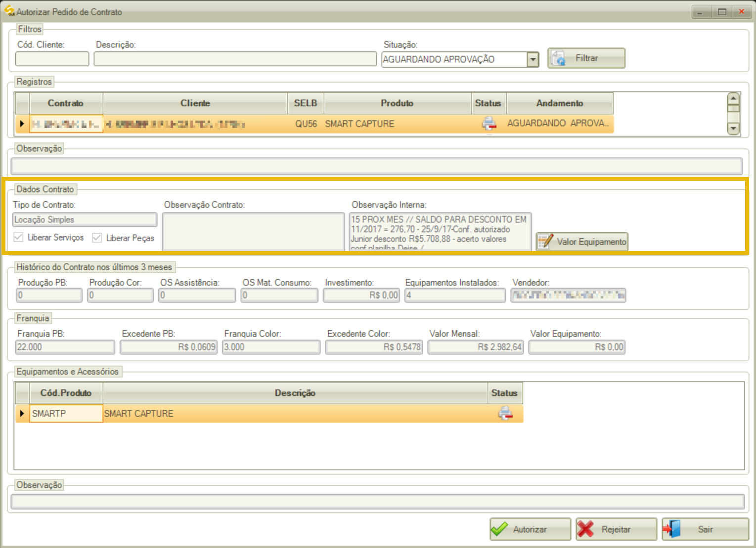This screenshot has height=548, width=756.
Task: Click pencil icon on Valor Equipamento button
Action: 545,241
